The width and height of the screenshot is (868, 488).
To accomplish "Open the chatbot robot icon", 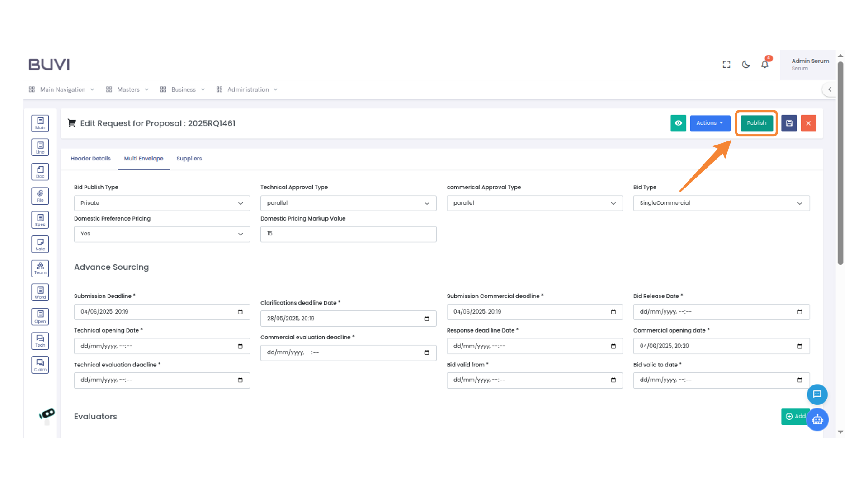I will click(x=817, y=420).
